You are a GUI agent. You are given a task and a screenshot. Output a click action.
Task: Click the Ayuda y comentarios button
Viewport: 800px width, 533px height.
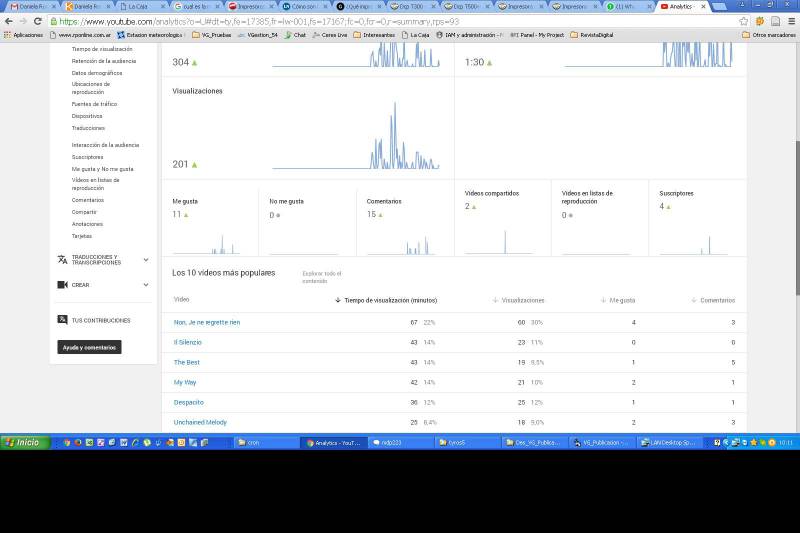point(89,347)
